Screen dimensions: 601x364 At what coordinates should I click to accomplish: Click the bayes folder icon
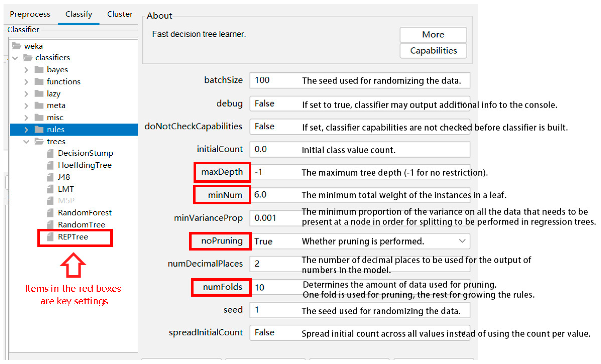(x=39, y=70)
